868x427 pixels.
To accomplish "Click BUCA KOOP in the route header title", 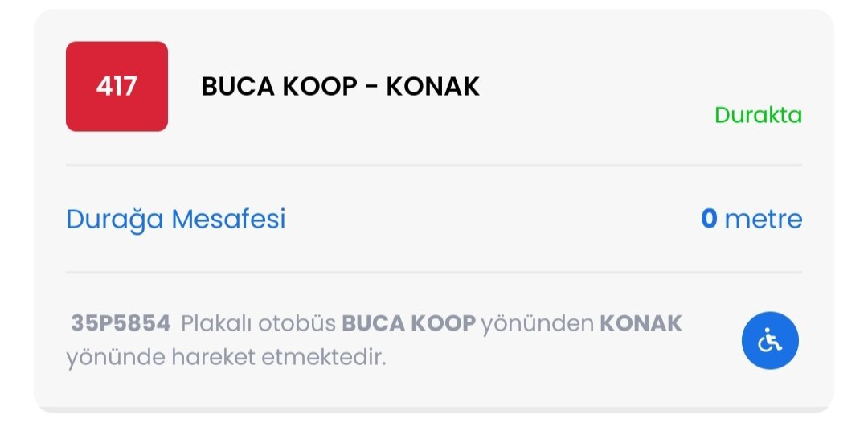I will point(272,86).
